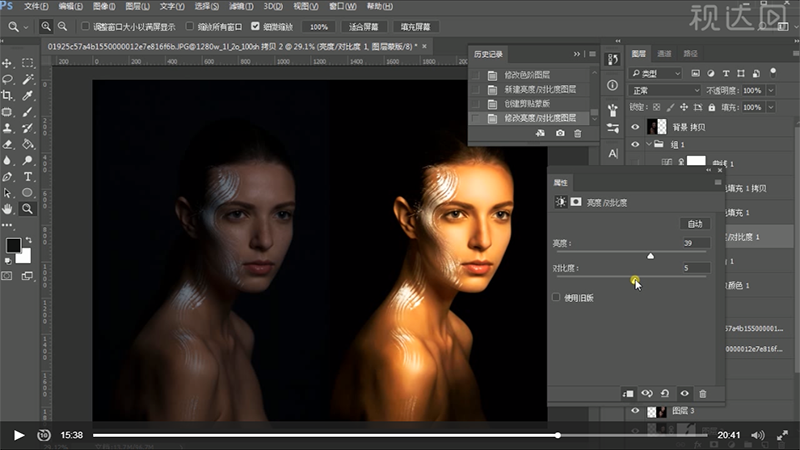Click the 适合屏幕 button
The height and width of the screenshot is (450, 800).
(363, 27)
